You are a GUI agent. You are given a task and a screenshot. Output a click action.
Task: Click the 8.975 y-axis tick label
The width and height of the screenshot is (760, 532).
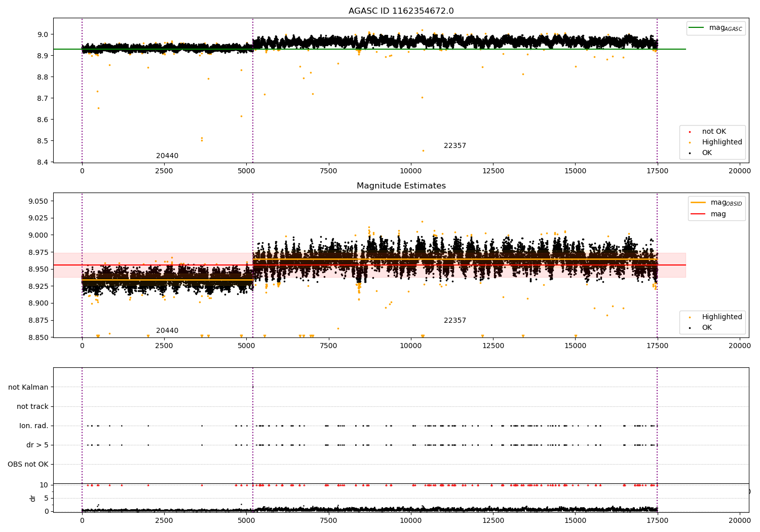(39, 252)
